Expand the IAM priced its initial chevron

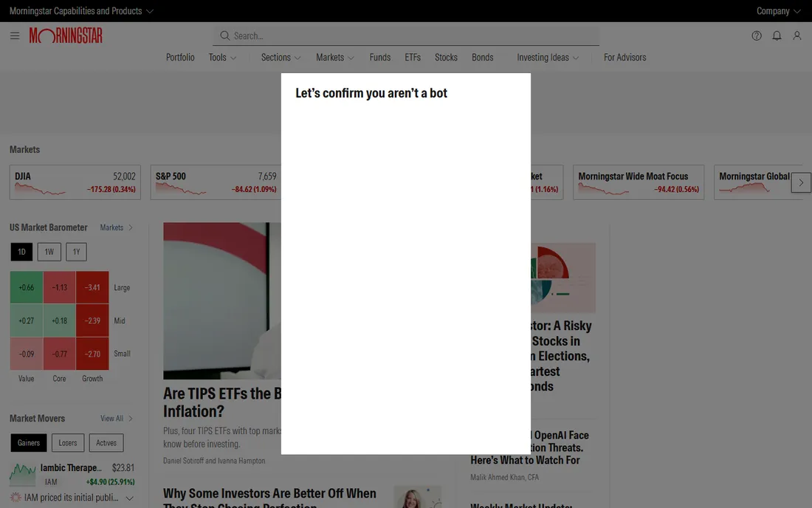(129, 498)
